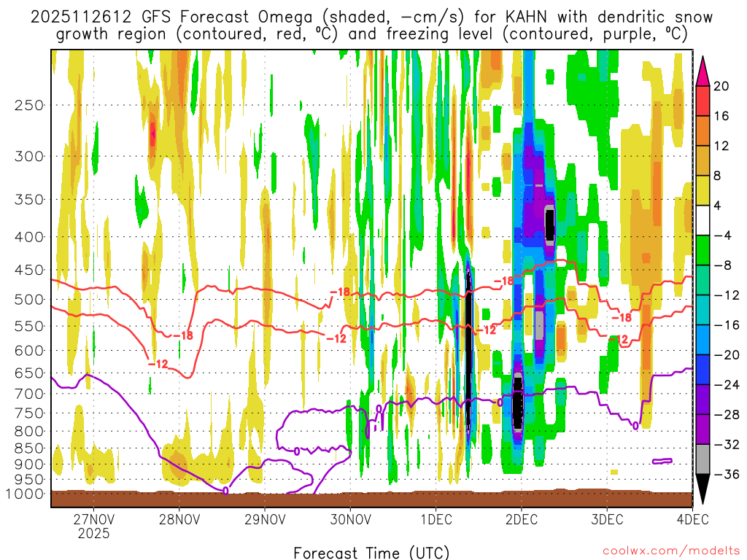Click the 2DEC date label
The image size is (747, 560).
[522, 518]
